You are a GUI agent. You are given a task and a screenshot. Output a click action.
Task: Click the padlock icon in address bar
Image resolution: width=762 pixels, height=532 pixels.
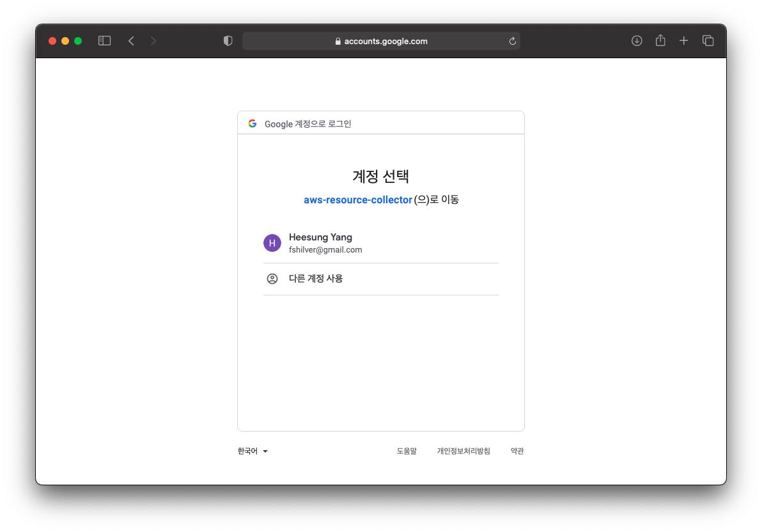pyautogui.click(x=338, y=42)
